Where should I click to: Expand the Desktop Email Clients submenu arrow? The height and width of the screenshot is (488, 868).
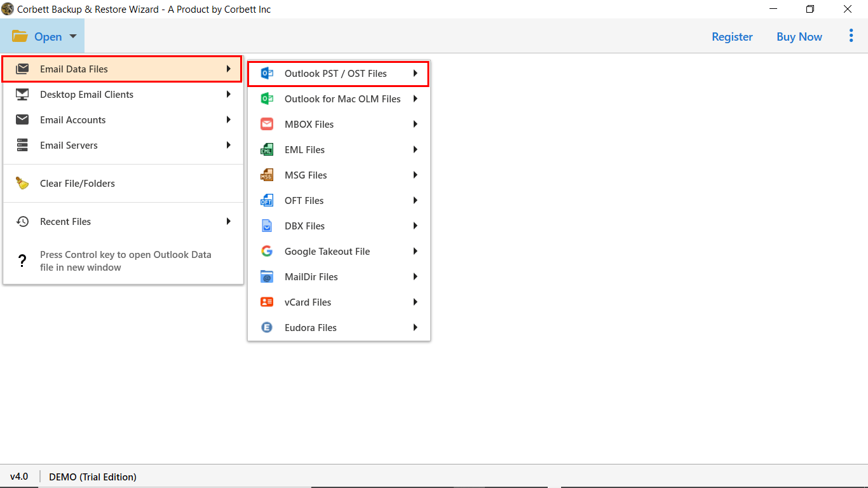point(228,94)
